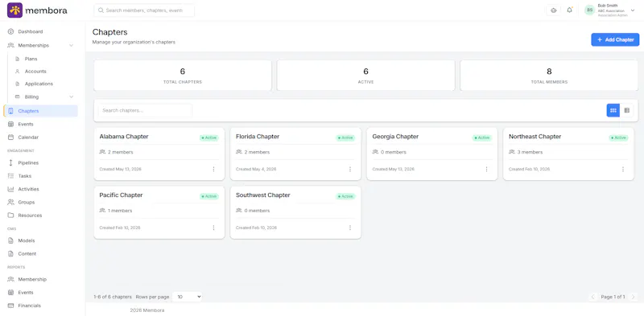Click the magnifier search icon
Viewport: 644px width, 316px height.
(x=101, y=10)
